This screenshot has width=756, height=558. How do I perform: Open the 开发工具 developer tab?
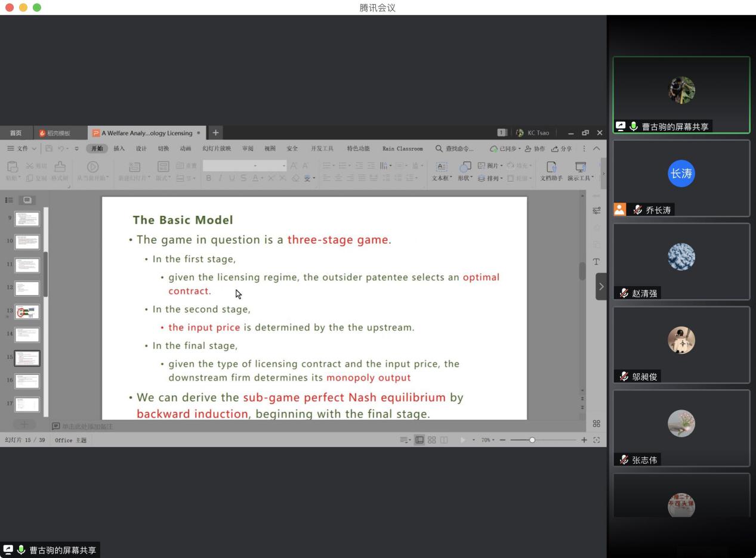(322, 148)
